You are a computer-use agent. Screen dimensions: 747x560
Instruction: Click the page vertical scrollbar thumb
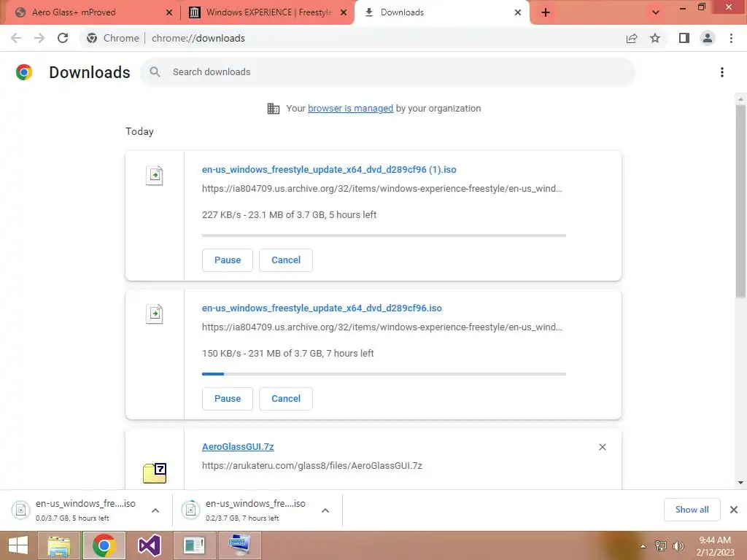click(x=740, y=201)
